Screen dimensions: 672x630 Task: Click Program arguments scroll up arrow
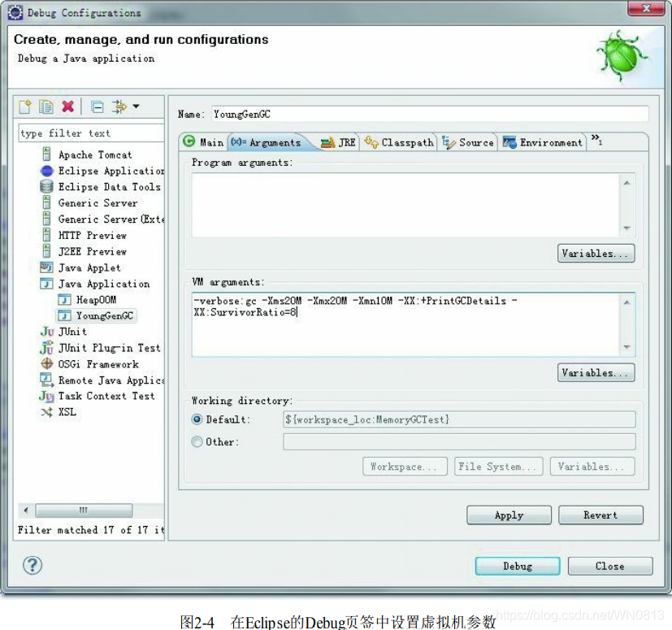pos(627,183)
